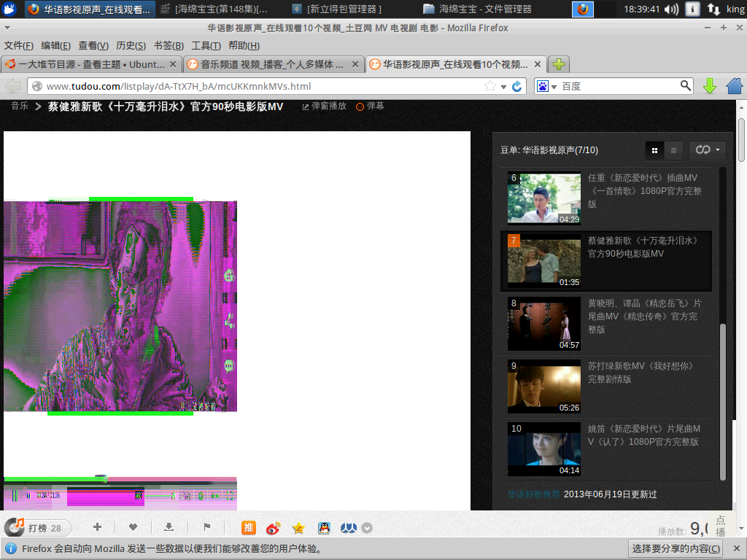Viewport: 747px width, 560px height.
Task: Share to Renren icon
Action: (x=349, y=528)
